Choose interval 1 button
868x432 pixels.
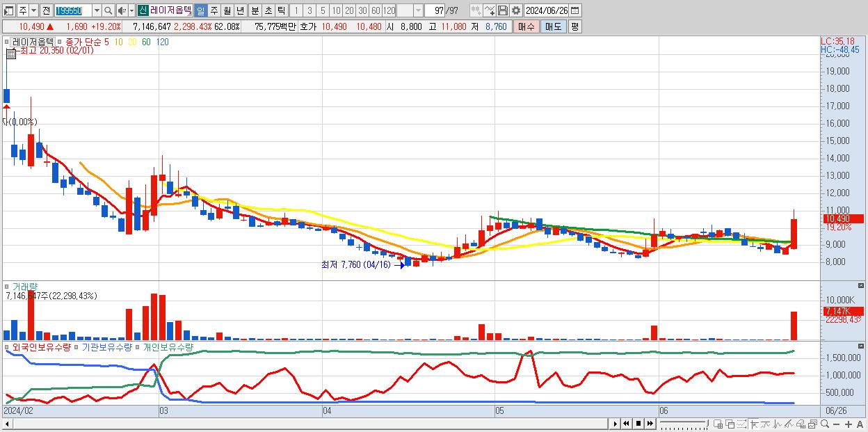(x=296, y=10)
